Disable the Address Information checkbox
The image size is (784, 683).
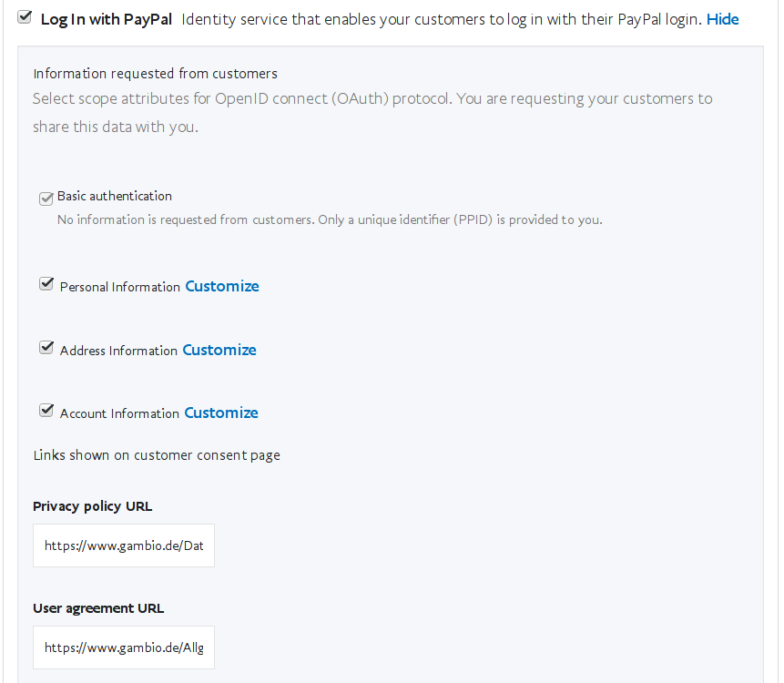[x=46, y=348]
